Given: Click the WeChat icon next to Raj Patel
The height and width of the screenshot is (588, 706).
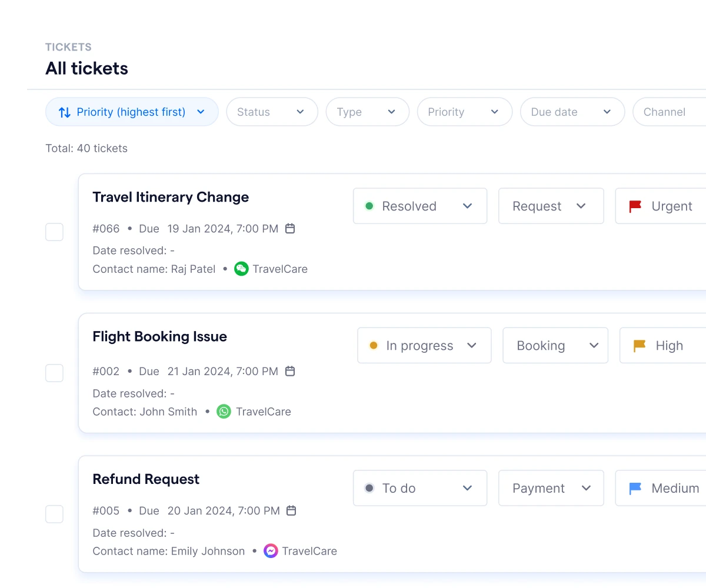Looking at the screenshot, I should coord(241,269).
